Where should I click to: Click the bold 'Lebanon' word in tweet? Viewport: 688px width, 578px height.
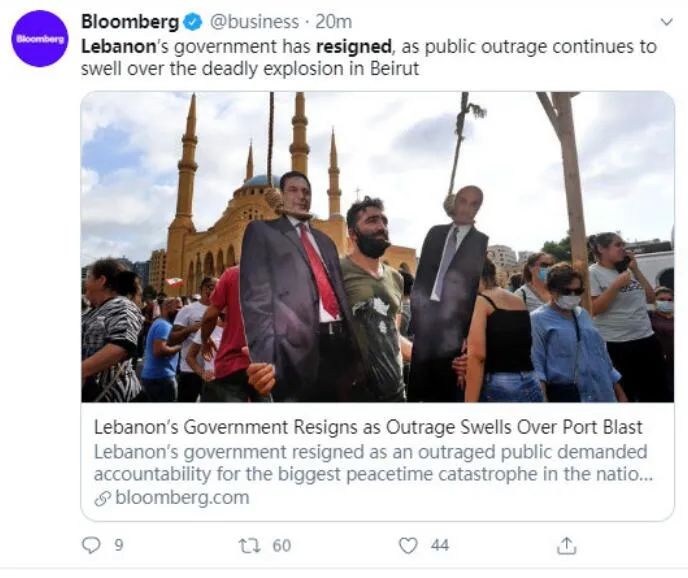118,47
